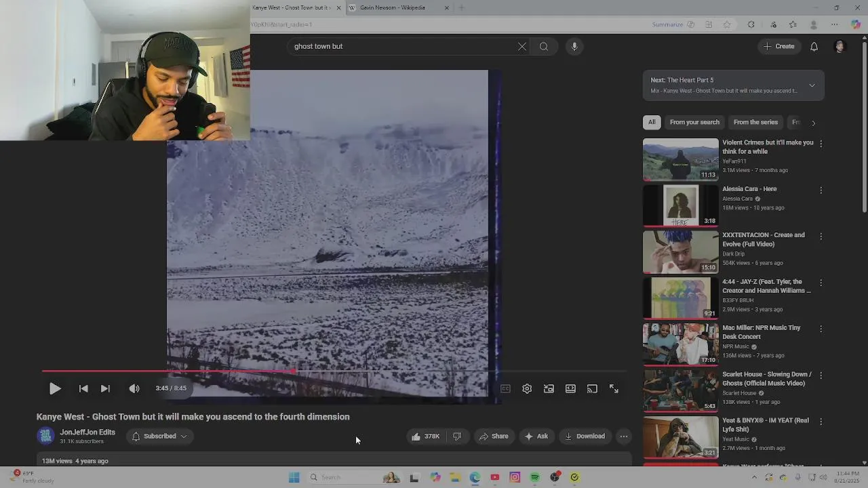
Task: Open the player settings gear
Action: pyautogui.click(x=527, y=388)
